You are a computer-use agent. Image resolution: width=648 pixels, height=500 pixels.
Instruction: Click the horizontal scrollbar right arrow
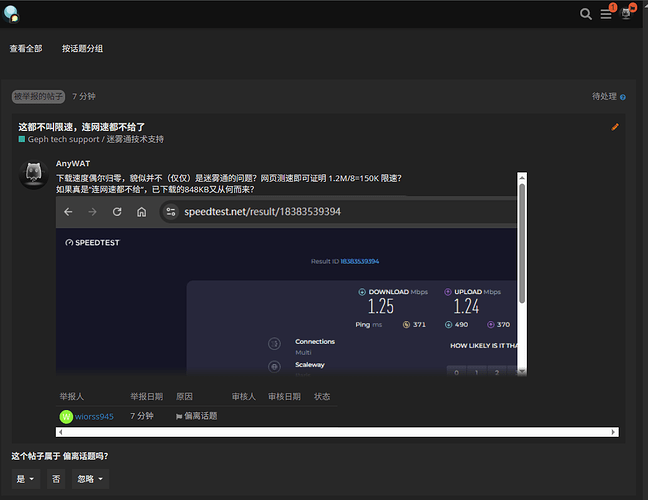pos(613,432)
